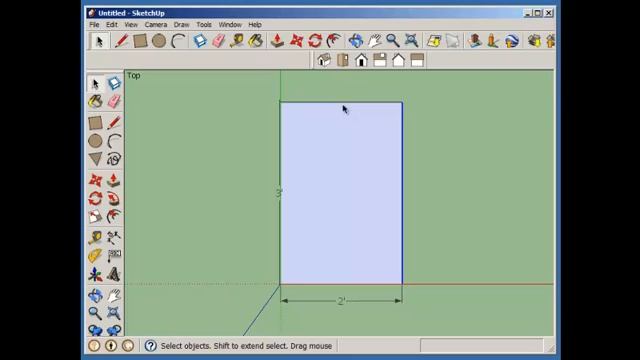Switch to Left view in Views toolbar
Viewport: 640px width, 360px height.
tap(417, 60)
